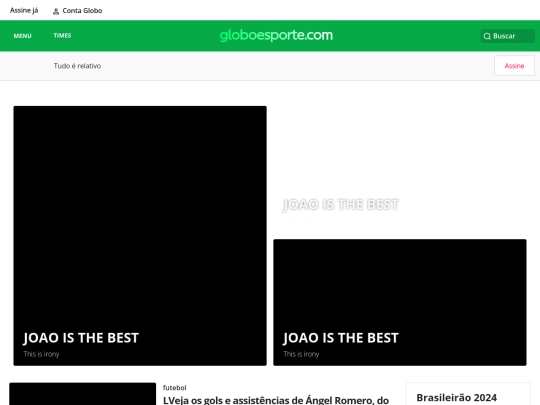
Task: Click the globoesporte.com logo
Action: [276, 35]
